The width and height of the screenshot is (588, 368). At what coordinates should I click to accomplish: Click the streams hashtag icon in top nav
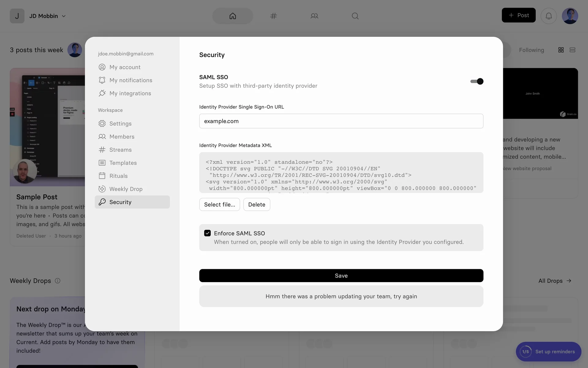tap(273, 16)
